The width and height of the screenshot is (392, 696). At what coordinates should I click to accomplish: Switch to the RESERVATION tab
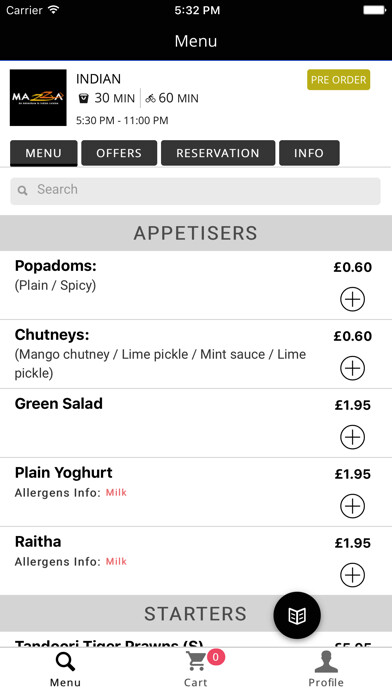[x=218, y=153]
